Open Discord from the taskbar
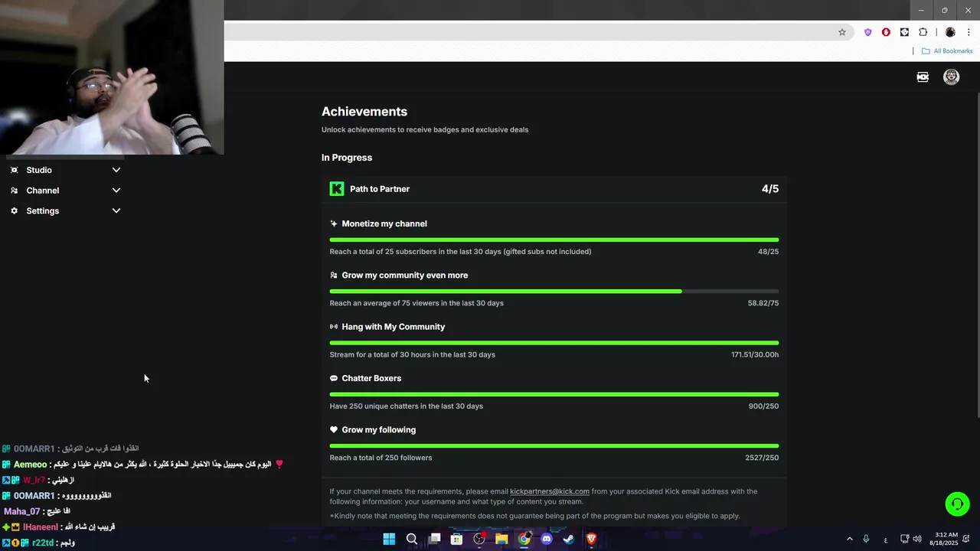 (547, 539)
